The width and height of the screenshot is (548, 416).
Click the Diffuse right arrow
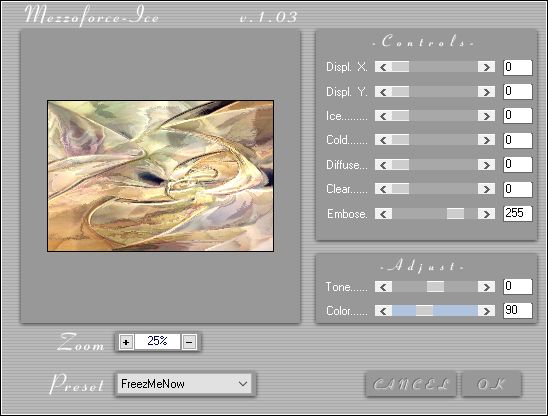[x=486, y=165]
